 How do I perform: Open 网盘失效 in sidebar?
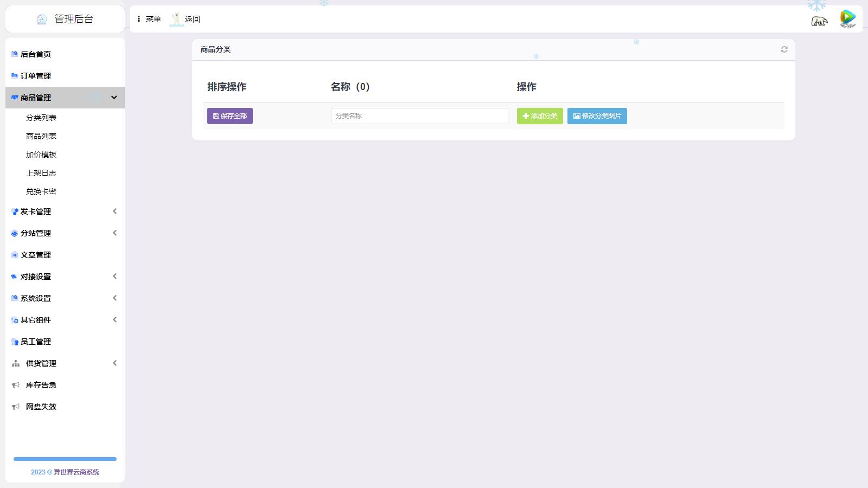(x=41, y=407)
